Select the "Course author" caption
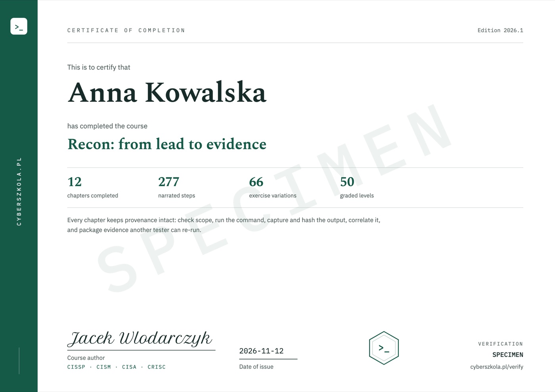555x392 pixels. click(x=86, y=358)
